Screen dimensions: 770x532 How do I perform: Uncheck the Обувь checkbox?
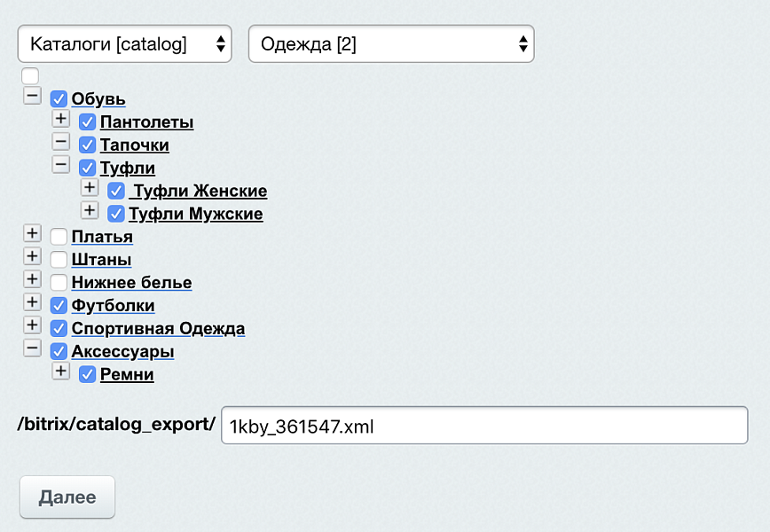pyautogui.click(x=58, y=98)
